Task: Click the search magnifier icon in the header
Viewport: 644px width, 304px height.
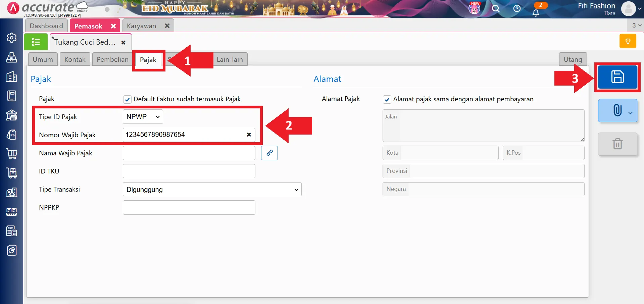Action: click(x=496, y=9)
